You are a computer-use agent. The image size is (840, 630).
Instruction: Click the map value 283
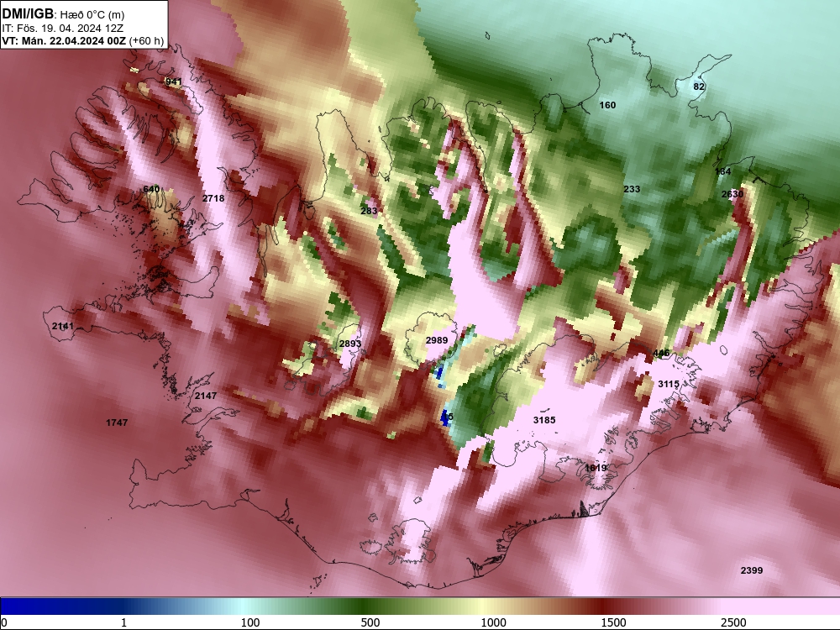click(x=369, y=211)
